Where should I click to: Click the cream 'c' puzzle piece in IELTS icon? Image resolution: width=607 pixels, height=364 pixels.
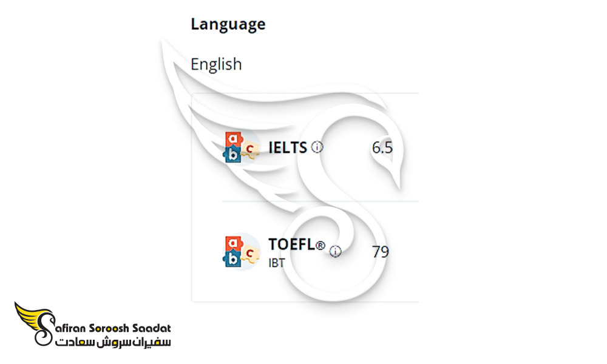[x=251, y=149]
